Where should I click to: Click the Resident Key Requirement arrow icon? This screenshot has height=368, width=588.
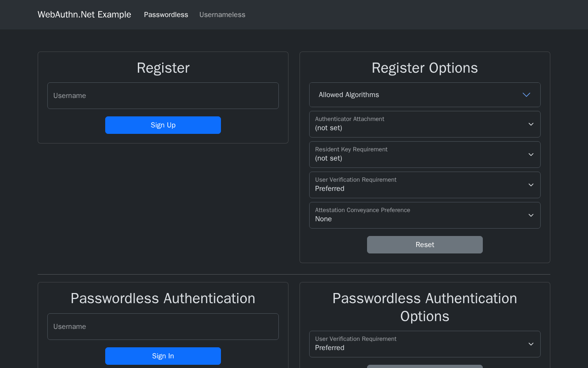tap(531, 155)
